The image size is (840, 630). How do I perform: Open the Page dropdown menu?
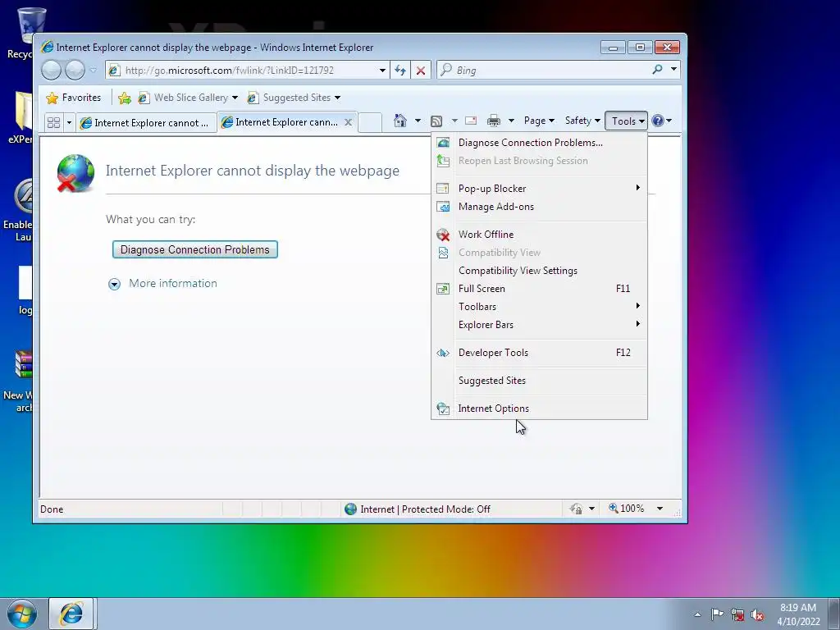coord(538,121)
